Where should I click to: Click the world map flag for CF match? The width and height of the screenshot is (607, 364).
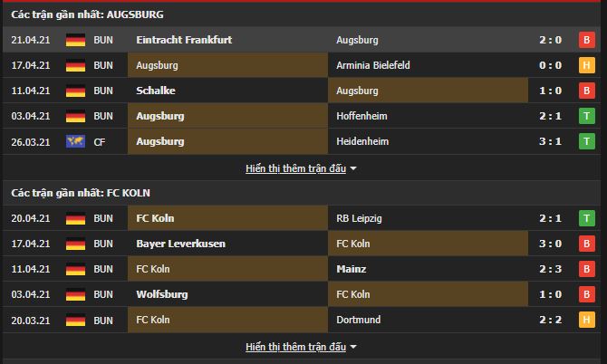click(75, 141)
